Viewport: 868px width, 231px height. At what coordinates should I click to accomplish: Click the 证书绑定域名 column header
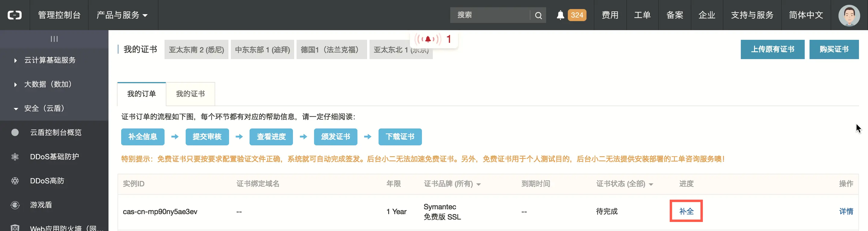(x=258, y=184)
